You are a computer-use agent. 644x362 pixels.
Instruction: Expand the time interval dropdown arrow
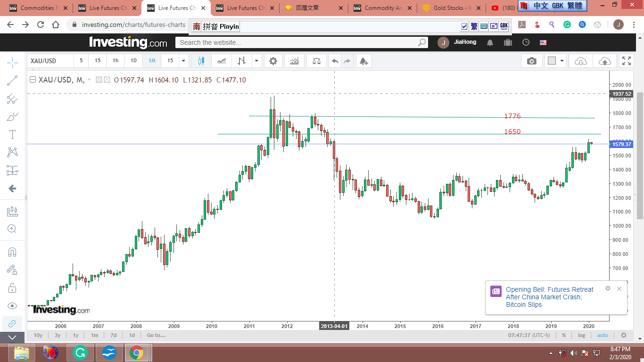point(184,61)
